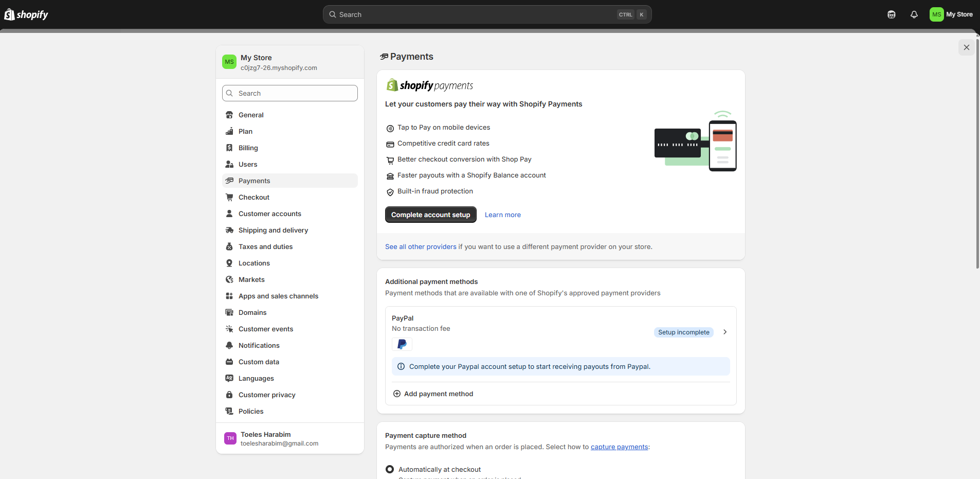
Task: Open the Sidekick assistant icon
Action: [892, 14]
